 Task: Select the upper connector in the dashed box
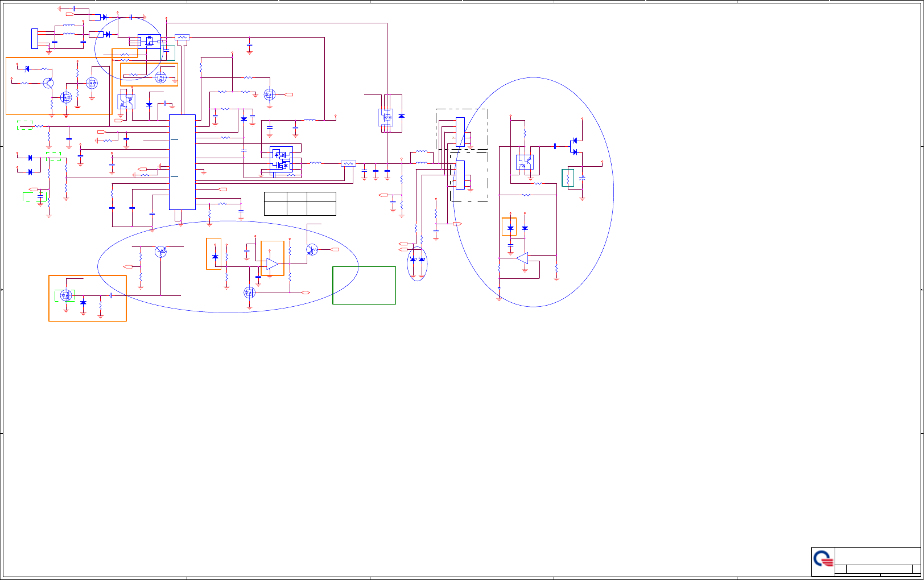tap(460, 132)
